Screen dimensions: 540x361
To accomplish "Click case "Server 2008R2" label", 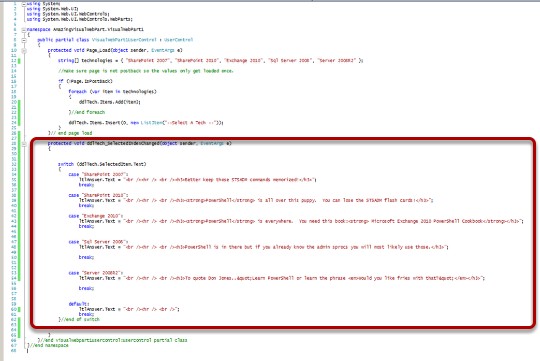I will pos(95,273).
